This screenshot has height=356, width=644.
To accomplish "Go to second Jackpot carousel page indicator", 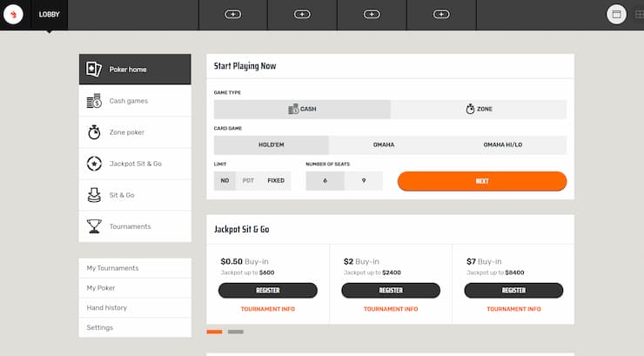I will (x=236, y=332).
